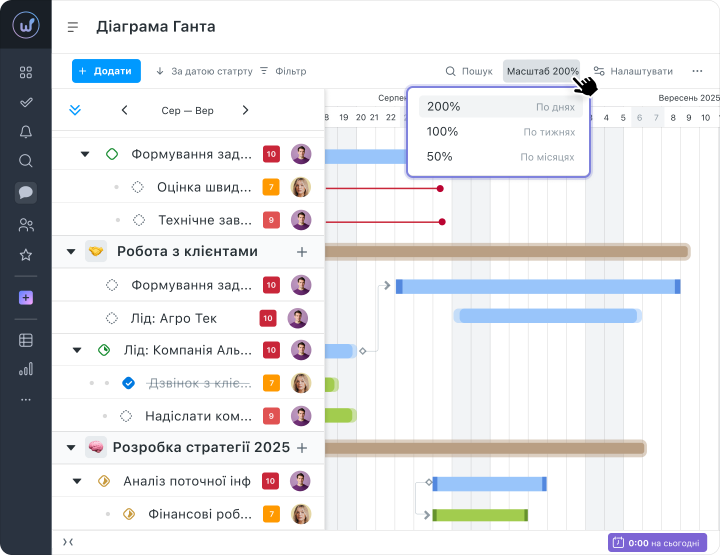720x555 pixels.
Task: Toggle status circle of Лід: Агро Тек
Action: [112, 319]
